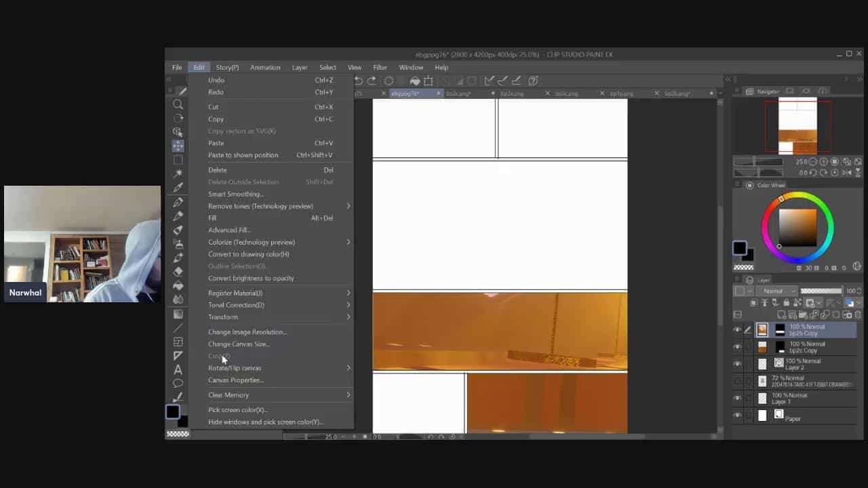This screenshot has width=868, height=488.
Task: Hide Layer 2 with its eye icon
Action: (x=737, y=364)
